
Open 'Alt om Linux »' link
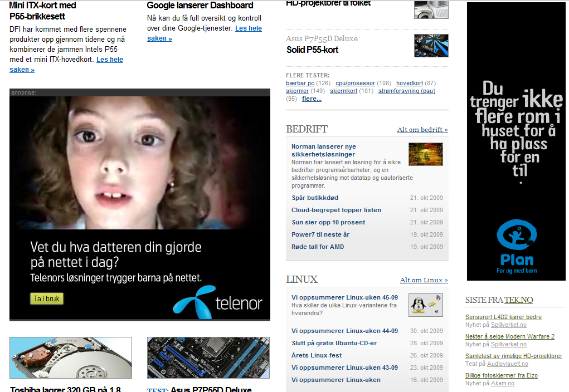424,280
